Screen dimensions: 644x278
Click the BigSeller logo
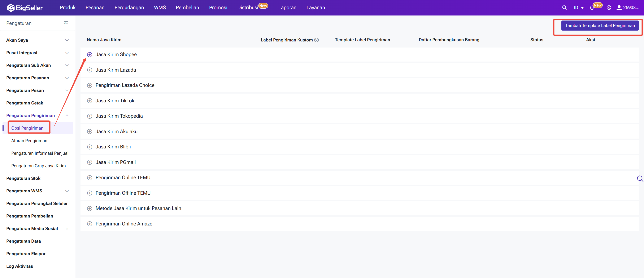pos(25,8)
